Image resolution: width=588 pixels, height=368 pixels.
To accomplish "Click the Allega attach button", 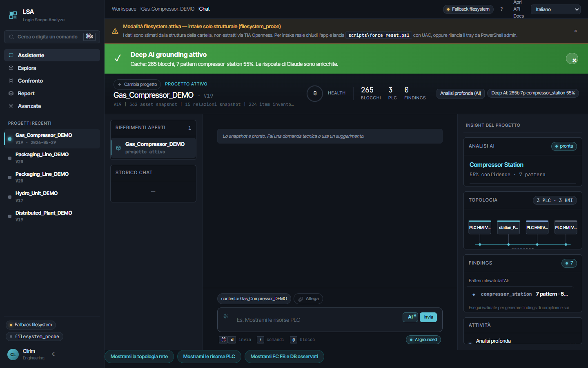I will [308, 299].
